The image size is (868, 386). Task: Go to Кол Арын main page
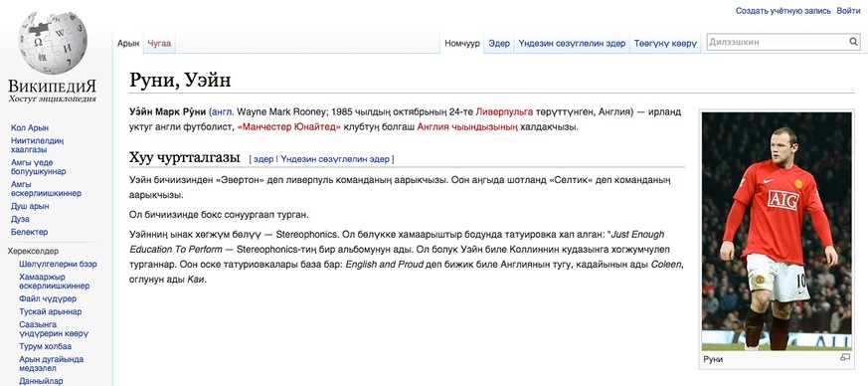click(x=30, y=128)
